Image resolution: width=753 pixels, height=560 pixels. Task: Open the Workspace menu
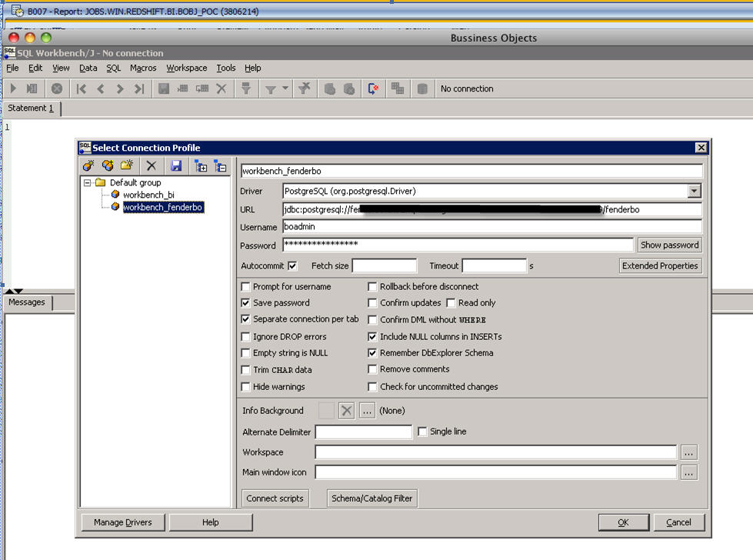click(187, 68)
